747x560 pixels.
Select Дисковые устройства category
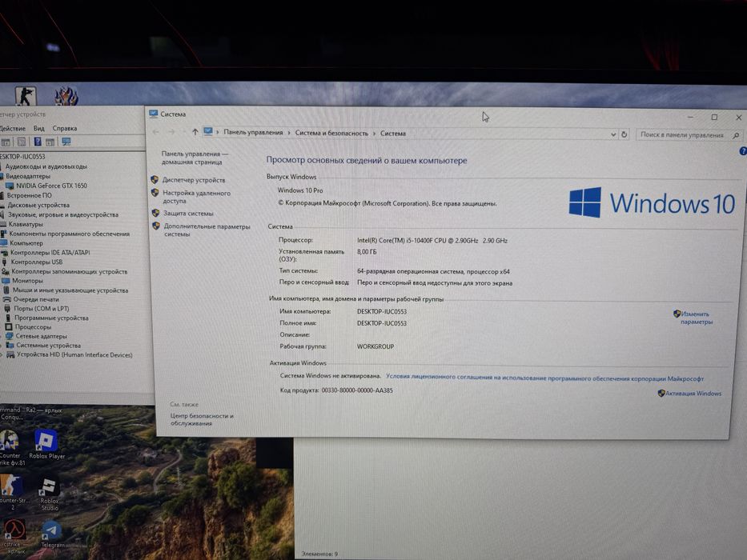tap(38, 206)
